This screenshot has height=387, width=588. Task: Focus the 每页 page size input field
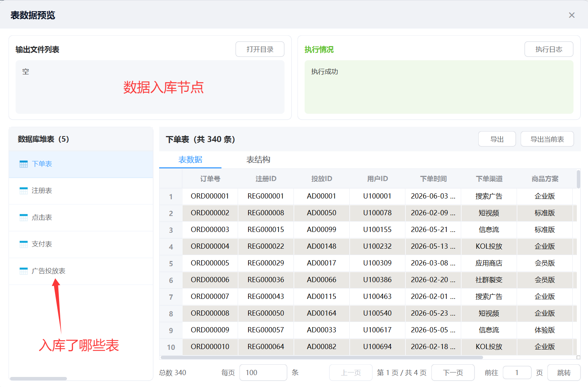point(263,373)
